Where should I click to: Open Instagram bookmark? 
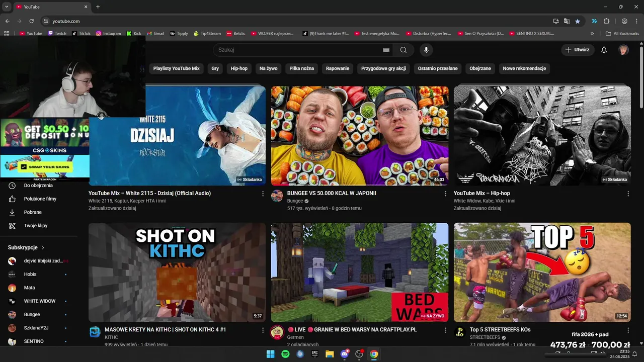[x=108, y=34]
